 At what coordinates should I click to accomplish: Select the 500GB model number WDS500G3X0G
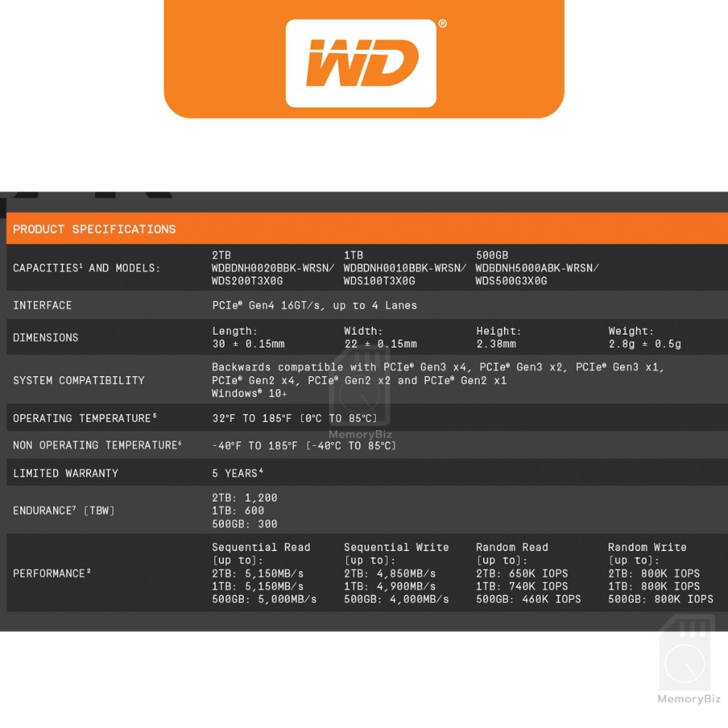pos(511,281)
